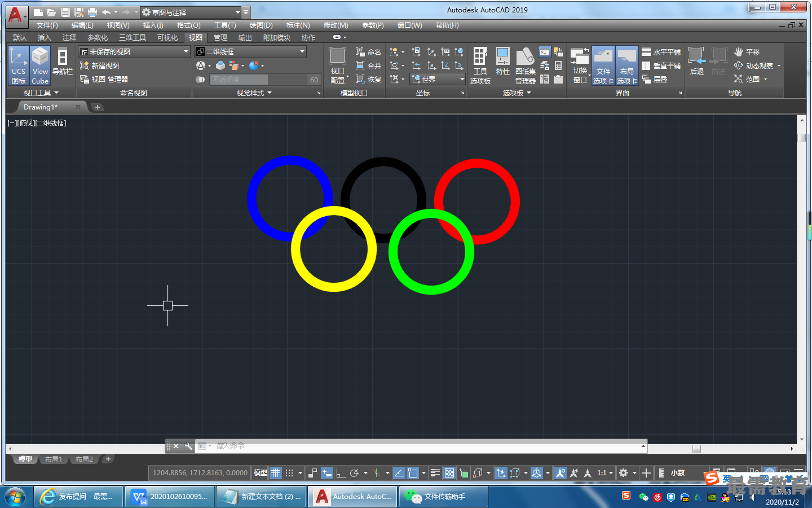Switch to 布局1 layout tab
The width and height of the screenshot is (812, 508).
point(54,459)
